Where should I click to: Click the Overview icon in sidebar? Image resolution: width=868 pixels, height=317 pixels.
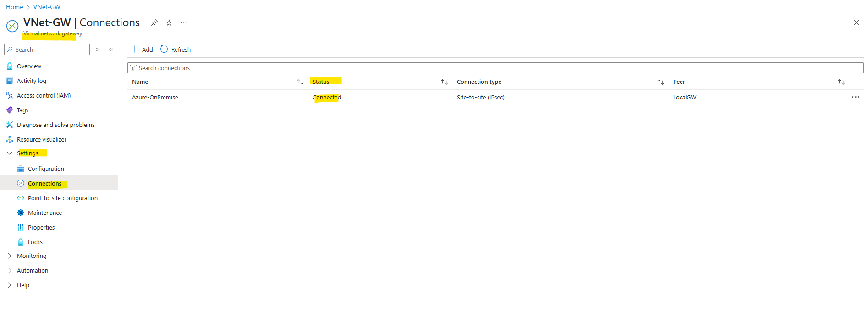(x=10, y=66)
